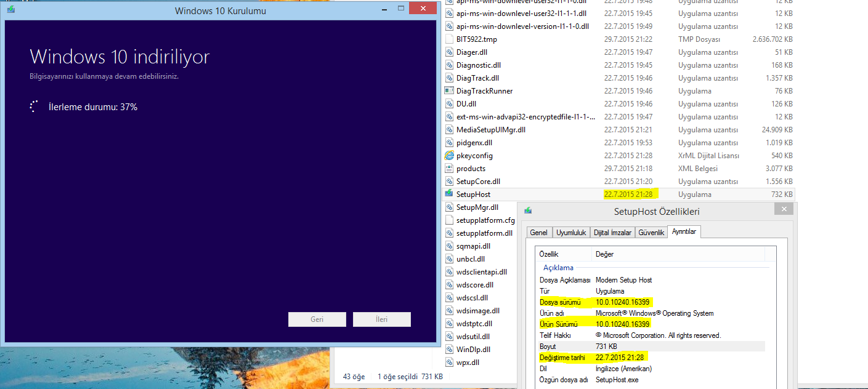The width and height of the screenshot is (868, 389).
Task: Click the pidgenx.dll file icon
Action: click(x=449, y=142)
